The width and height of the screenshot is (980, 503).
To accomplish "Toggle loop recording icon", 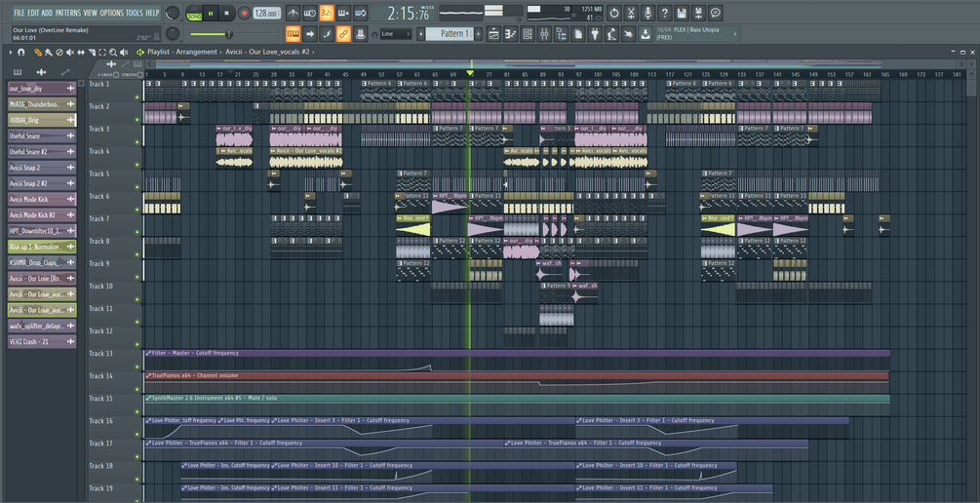I will tap(360, 13).
